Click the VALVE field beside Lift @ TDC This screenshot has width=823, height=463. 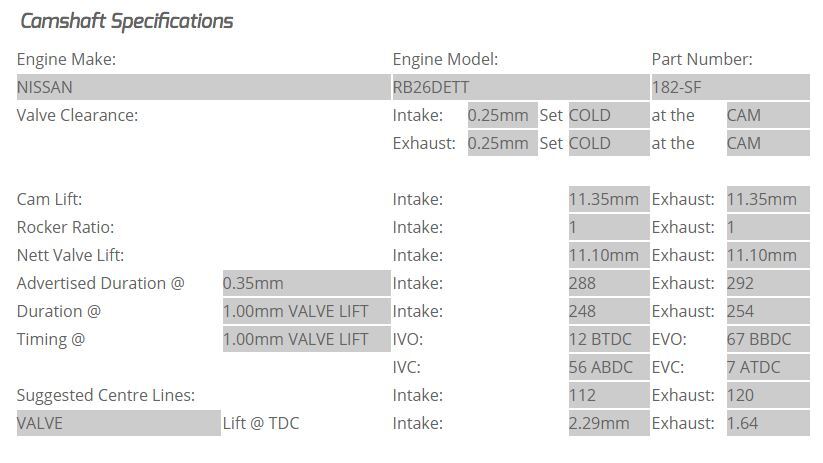[119, 423]
